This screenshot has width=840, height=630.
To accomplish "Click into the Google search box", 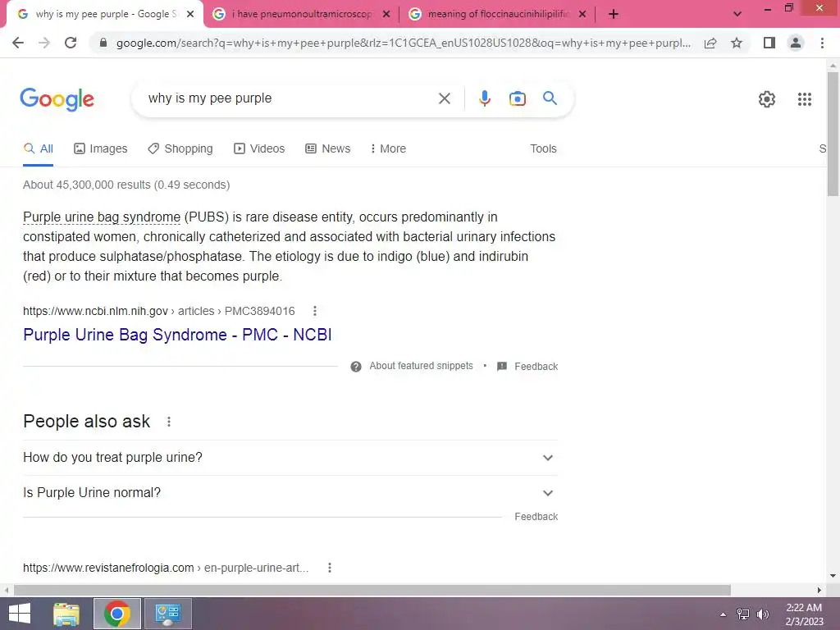I will [290, 98].
